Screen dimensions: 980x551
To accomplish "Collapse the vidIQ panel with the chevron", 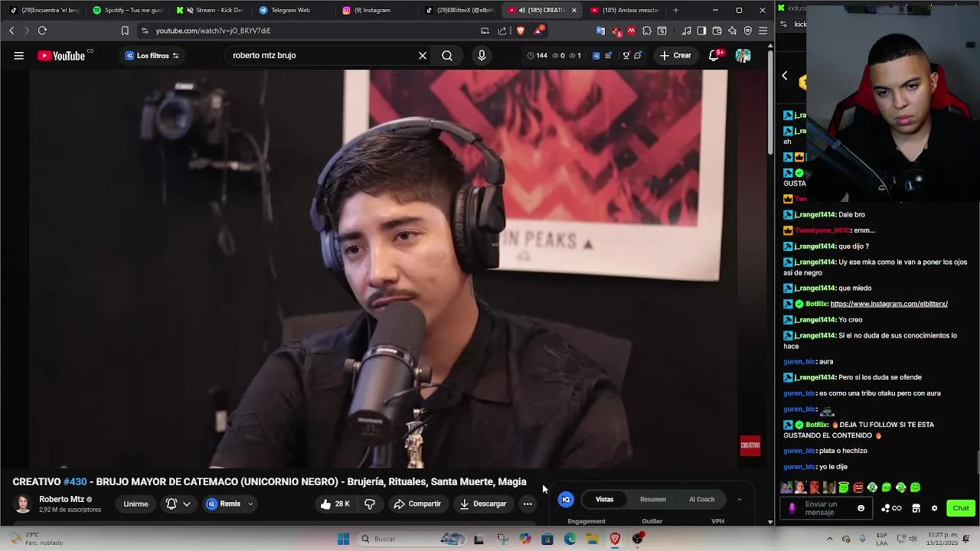I will pos(739,499).
